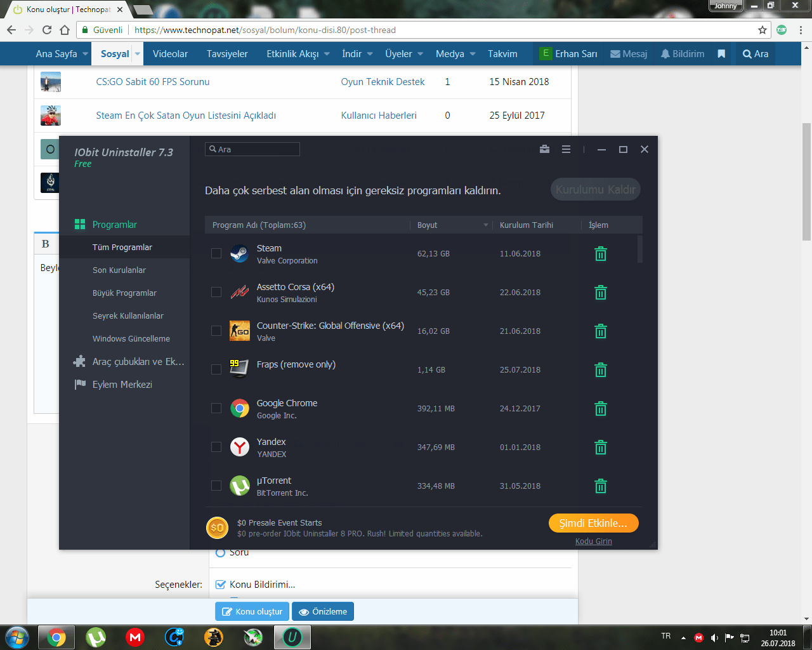Click the Şimdi Etkinleştir button

(x=594, y=523)
